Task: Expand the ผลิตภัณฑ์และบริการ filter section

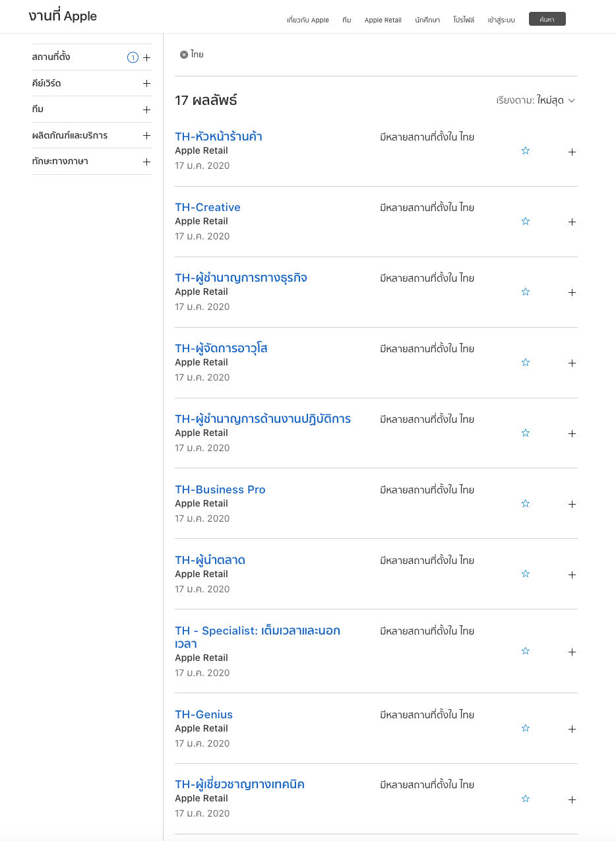Action: pyautogui.click(x=146, y=135)
